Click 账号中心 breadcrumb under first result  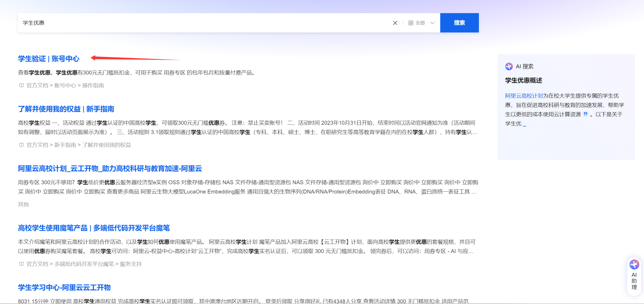[65, 86]
